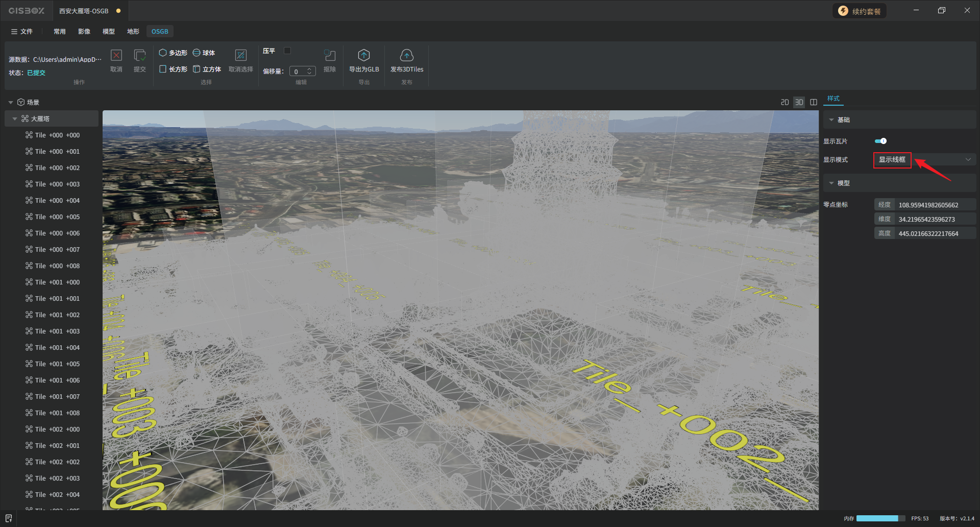Click the 发布3DTiles publish icon

(407, 56)
